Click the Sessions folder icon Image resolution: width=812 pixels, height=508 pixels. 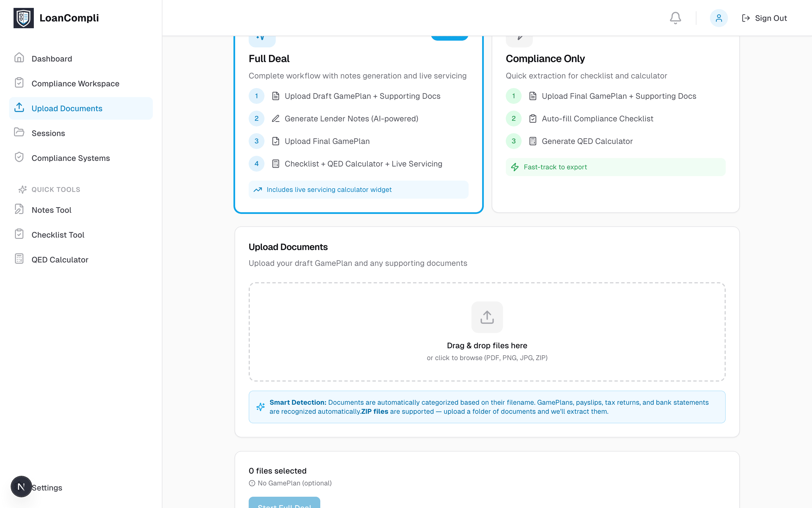[x=19, y=132]
